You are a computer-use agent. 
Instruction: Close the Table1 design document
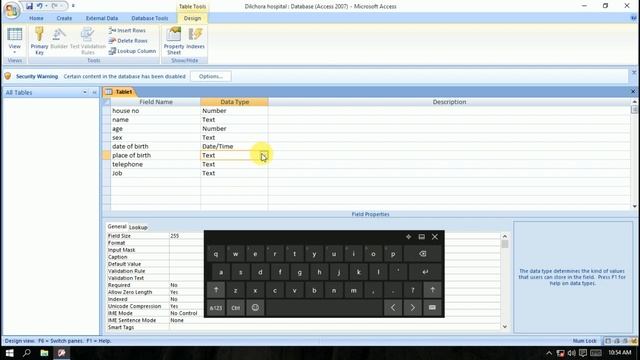(633, 92)
